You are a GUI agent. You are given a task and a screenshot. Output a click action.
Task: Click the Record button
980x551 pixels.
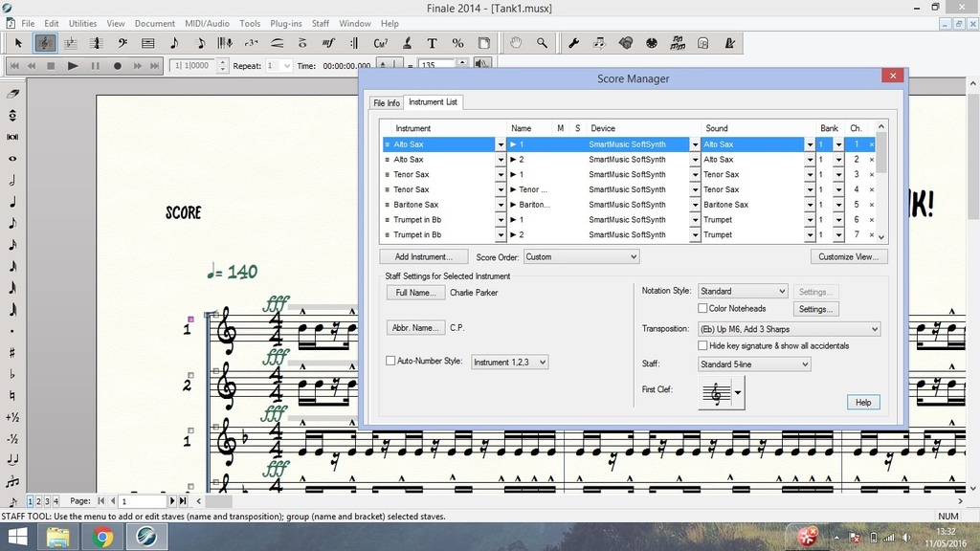point(117,66)
